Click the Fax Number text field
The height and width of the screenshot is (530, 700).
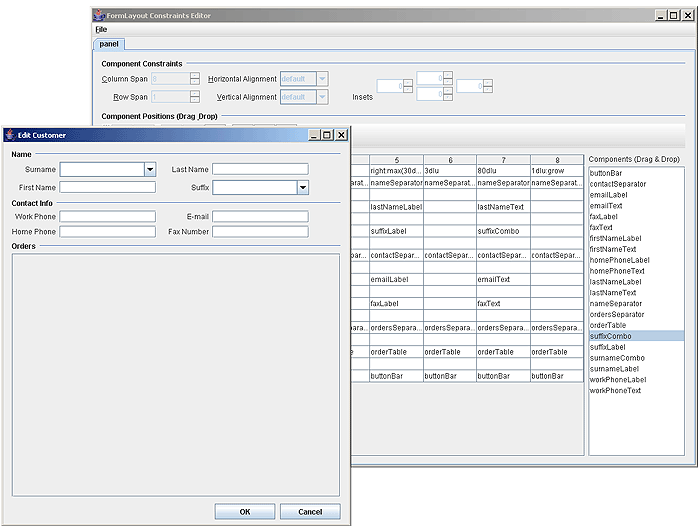[260, 232]
